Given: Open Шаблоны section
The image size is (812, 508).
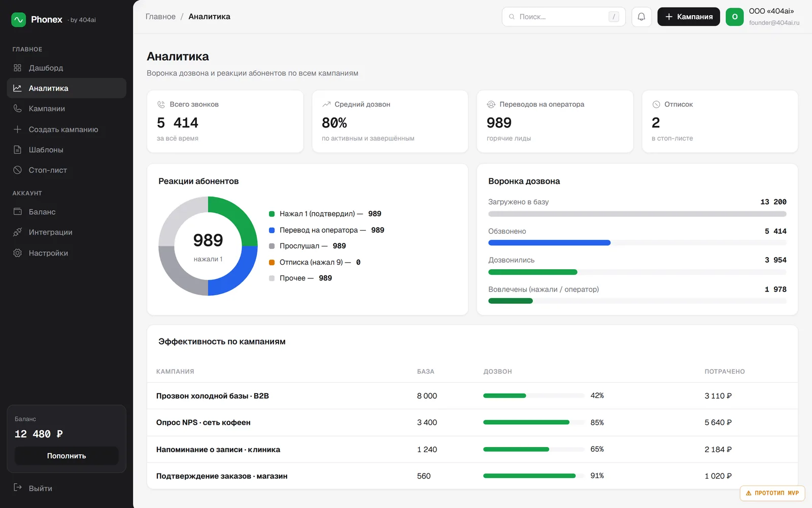Looking at the screenshot, I should (66, 149).
